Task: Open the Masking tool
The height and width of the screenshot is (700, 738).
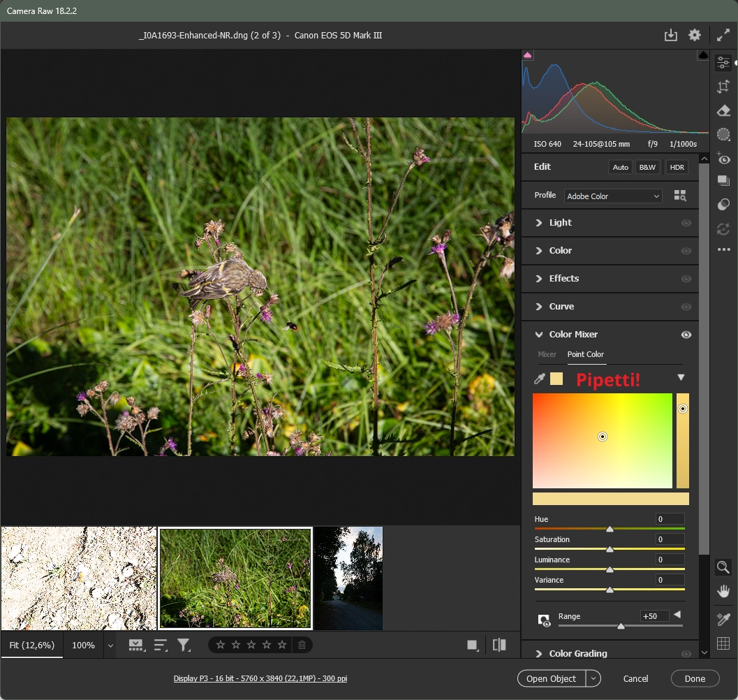Action: pos(723,134)
